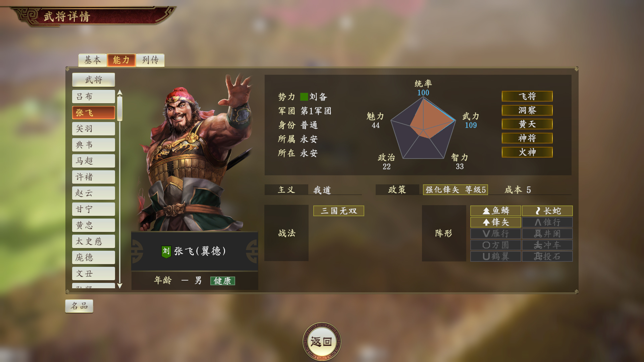Viewport: 644px width, 362px height.
Task: Select the 雁行 formation icon
Action: pyautogui.click(x=495, y=234)
